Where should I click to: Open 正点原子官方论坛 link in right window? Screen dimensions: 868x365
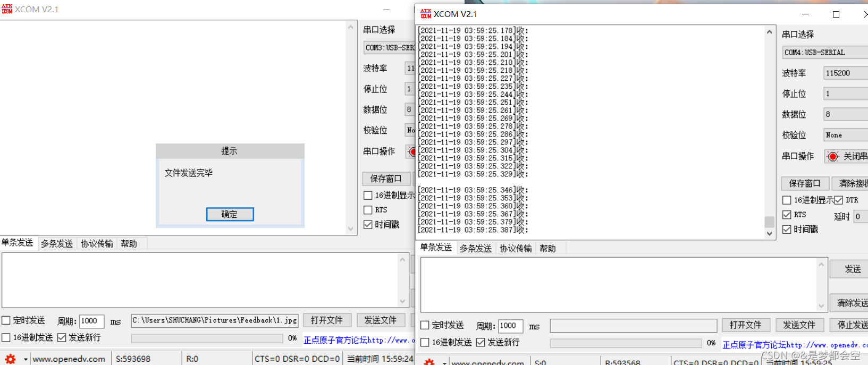[x=796, y=345]
